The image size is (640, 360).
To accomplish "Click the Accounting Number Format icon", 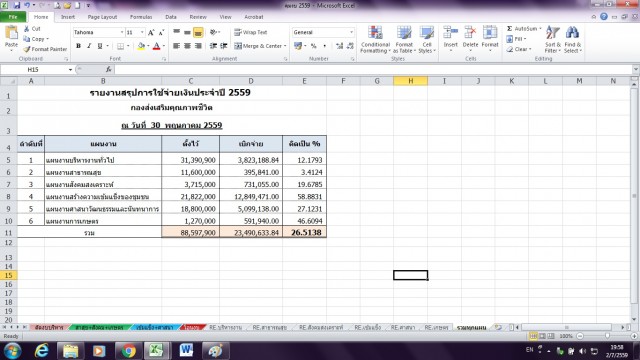I will (298, 46).
